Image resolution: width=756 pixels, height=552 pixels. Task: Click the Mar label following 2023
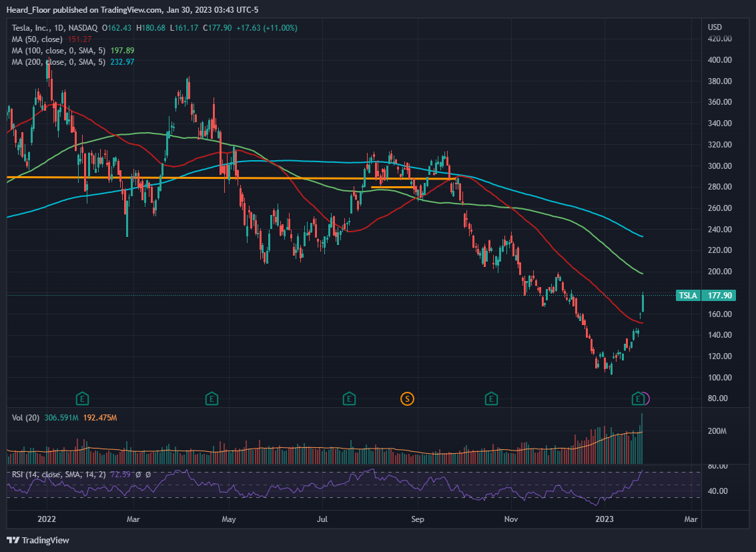click(691, 519)
